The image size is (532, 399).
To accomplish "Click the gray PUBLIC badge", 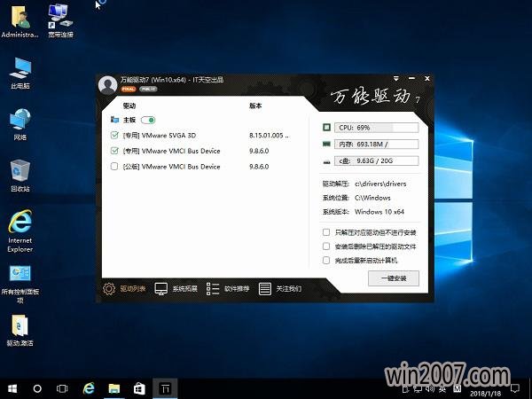I will point(148,90).
